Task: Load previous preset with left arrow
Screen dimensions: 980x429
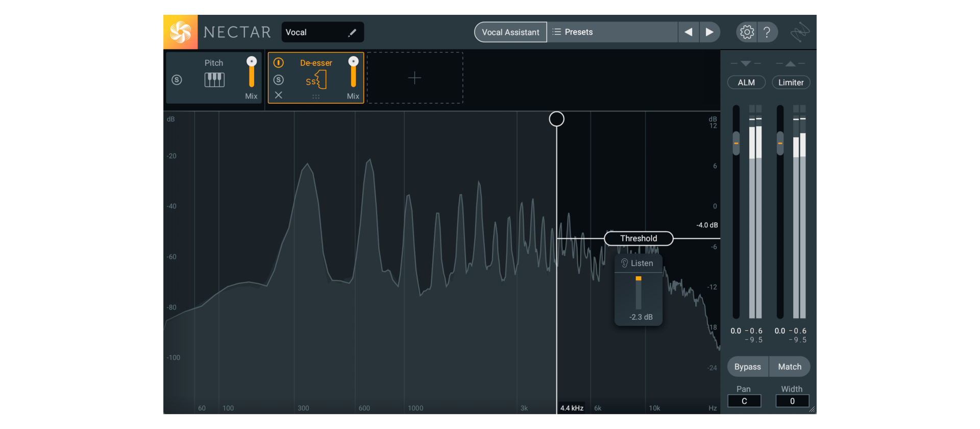Action: click(x=689, y=32)
